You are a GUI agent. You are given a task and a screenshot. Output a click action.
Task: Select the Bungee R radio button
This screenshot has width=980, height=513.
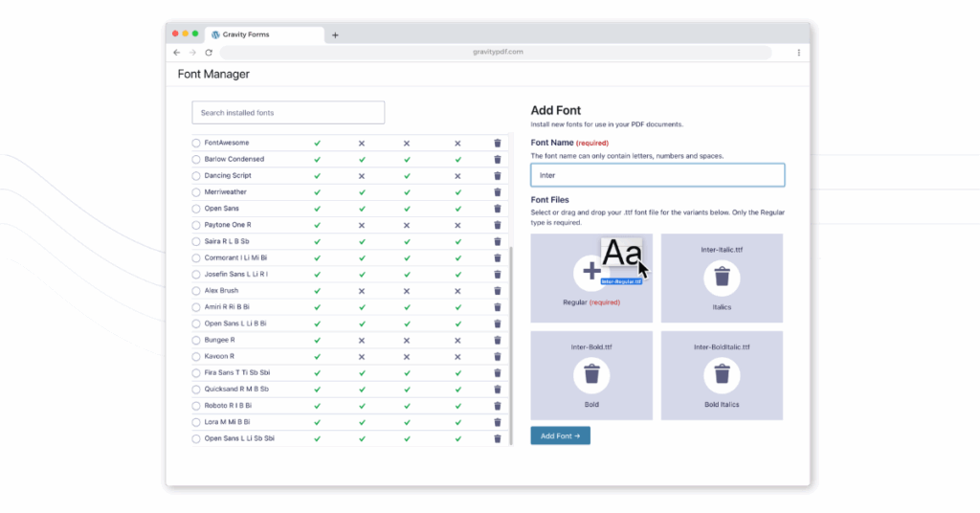point(196,341)
